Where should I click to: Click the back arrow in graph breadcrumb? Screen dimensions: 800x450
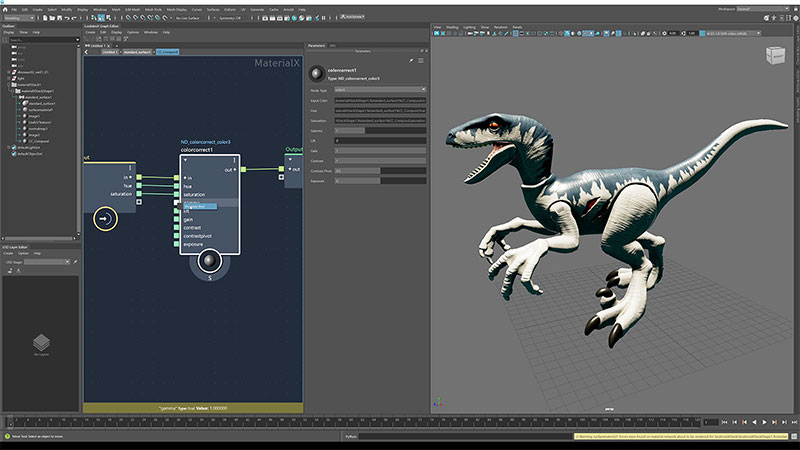click(86, 52)
